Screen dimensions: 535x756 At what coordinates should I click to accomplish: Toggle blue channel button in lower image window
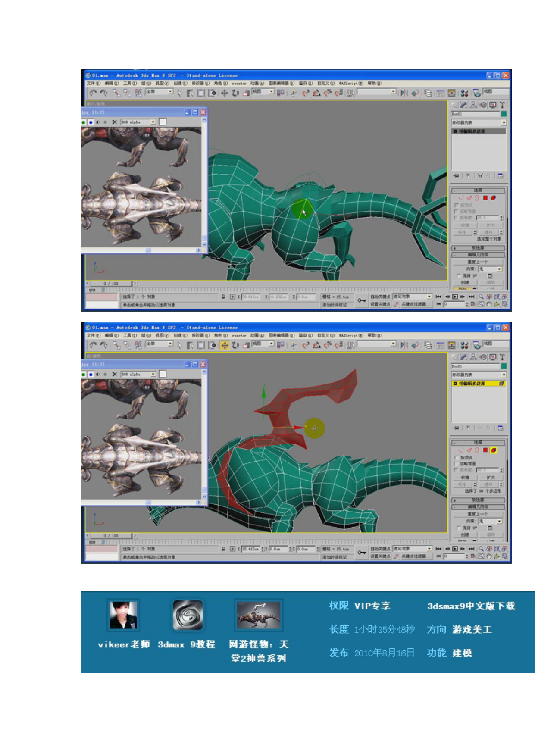coord(91,374)
